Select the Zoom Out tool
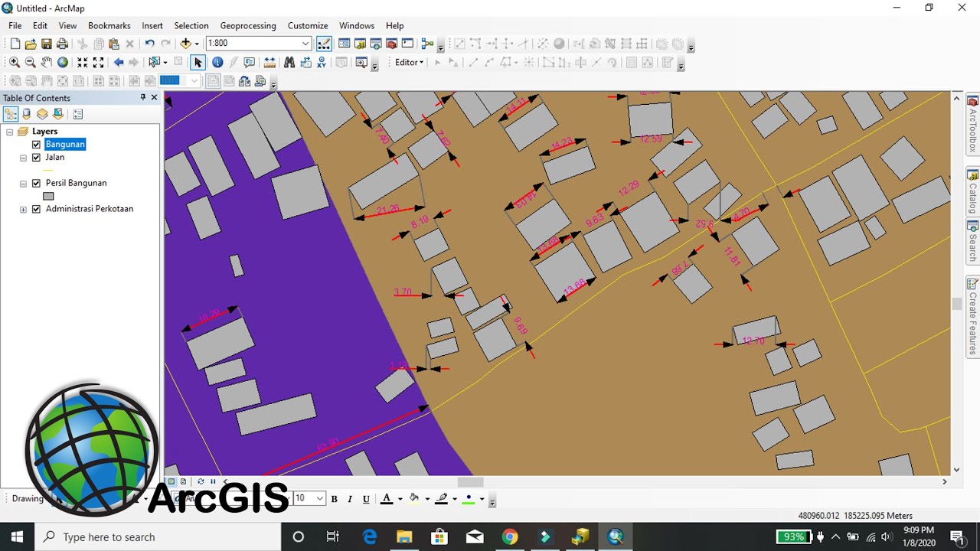Screen dimensions: 980x551 click(x=31, y=63)
